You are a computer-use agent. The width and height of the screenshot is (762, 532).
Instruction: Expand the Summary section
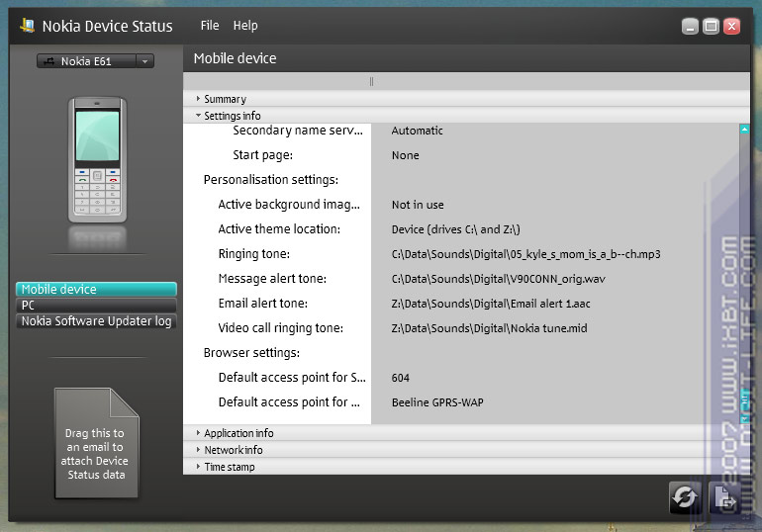click(466, 99)
